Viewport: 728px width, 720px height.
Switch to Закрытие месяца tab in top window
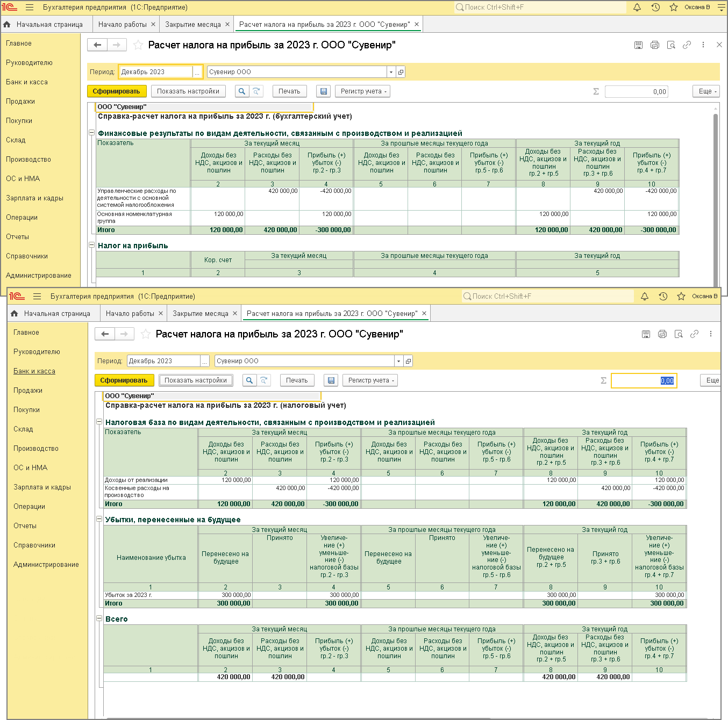click(x=193, y=24)
